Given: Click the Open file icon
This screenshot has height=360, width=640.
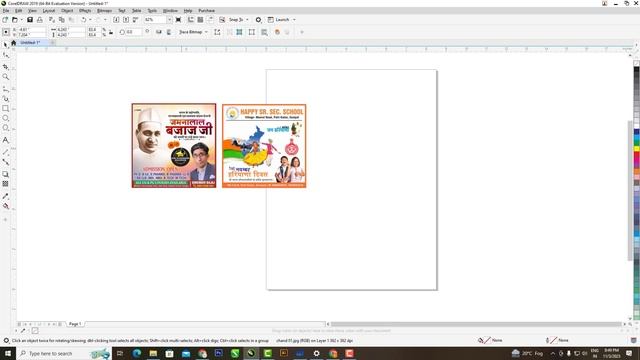Looking at the screenshot, I should 15,20.
